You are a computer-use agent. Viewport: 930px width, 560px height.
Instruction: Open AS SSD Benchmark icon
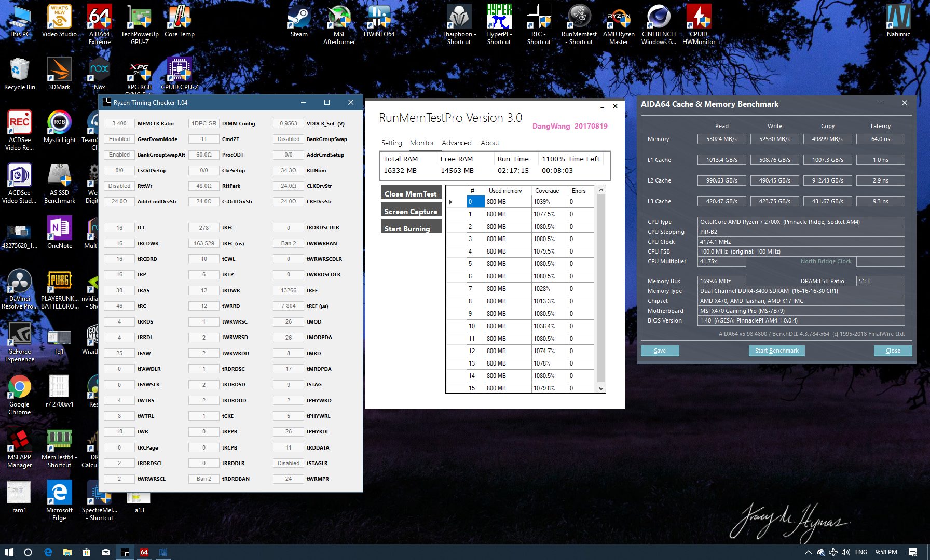coord(59,183)
